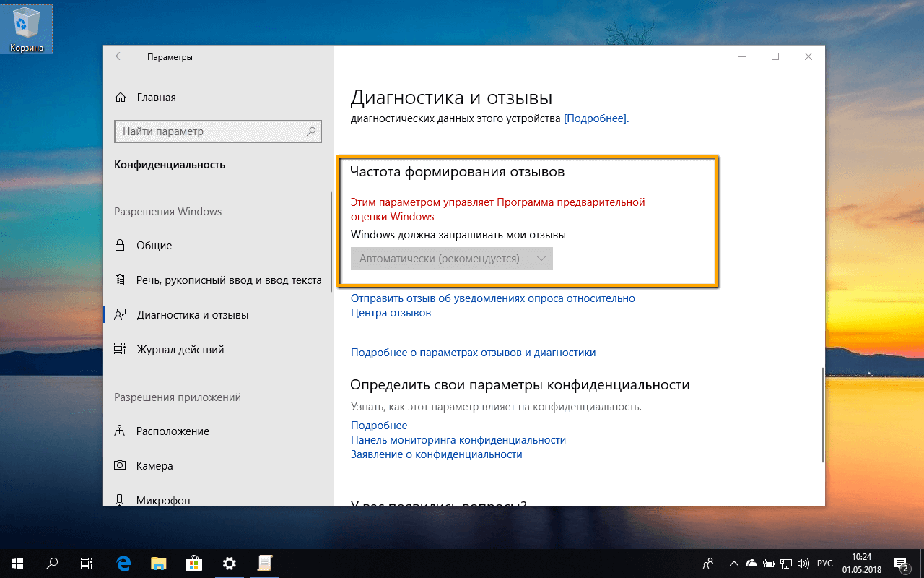Open the Микрофон section icon
Screen dimensions: 924x578
[119, 499]
